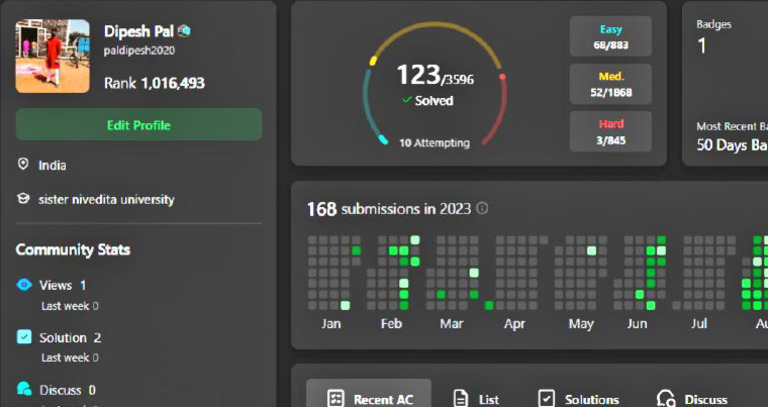
Task: Click the location pin icon beside India
Action: 23,164
